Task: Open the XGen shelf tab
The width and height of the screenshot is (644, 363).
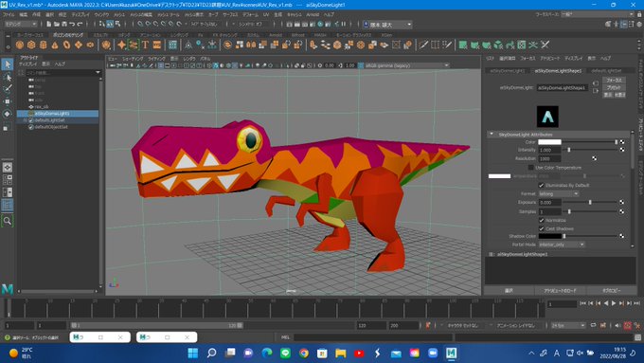Action: tap(386, 35)
